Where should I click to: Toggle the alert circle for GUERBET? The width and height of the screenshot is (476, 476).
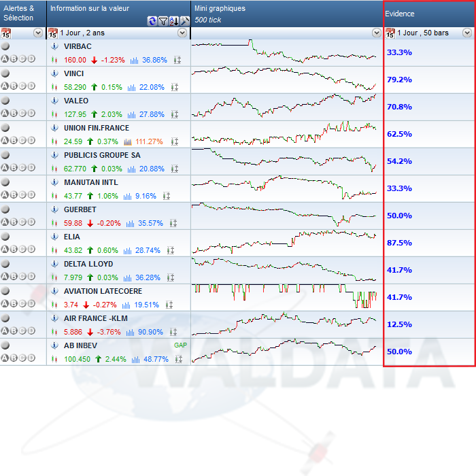[x=5, y=209]
